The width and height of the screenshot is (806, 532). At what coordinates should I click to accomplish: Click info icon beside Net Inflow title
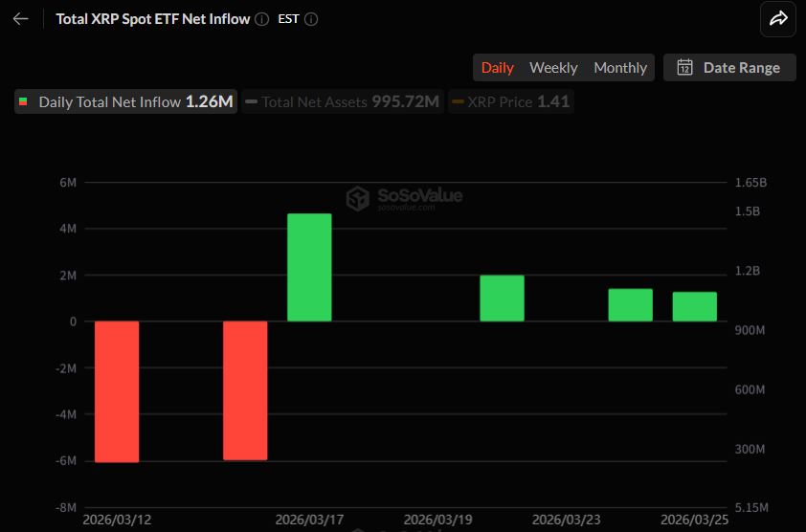pyautogui.click(x=262, y=19)
